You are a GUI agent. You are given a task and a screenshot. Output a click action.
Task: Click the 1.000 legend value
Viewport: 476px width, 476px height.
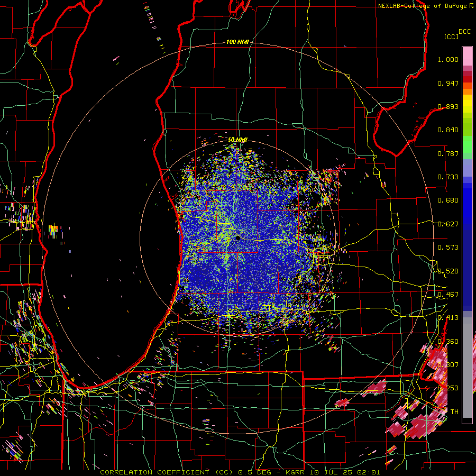[x=448, y=59]
